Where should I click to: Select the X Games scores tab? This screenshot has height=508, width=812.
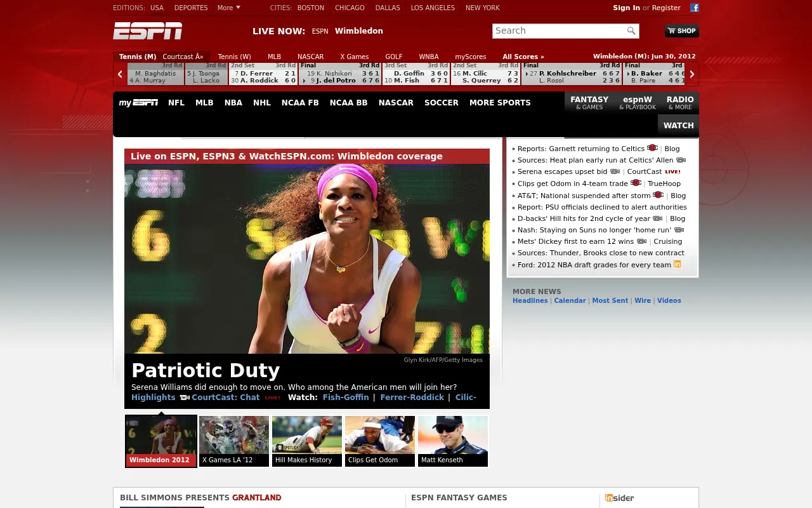pyautogui.click(x=355, y=57)
